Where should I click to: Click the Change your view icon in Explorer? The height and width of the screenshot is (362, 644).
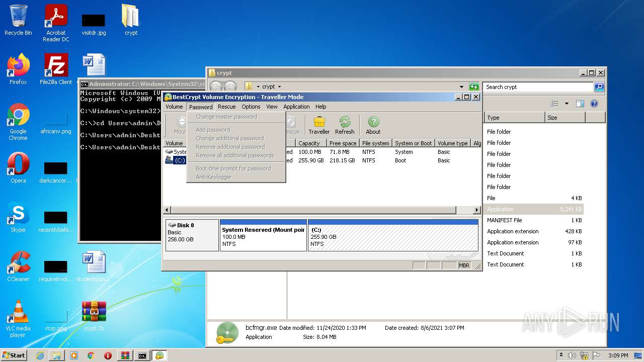pos(554,104)
